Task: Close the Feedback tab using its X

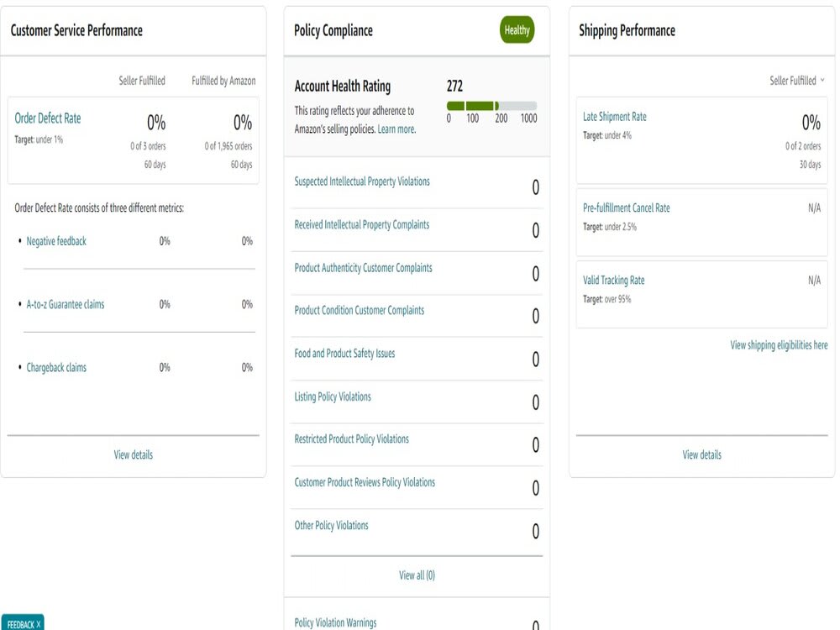Action: (x=38, y=624)
